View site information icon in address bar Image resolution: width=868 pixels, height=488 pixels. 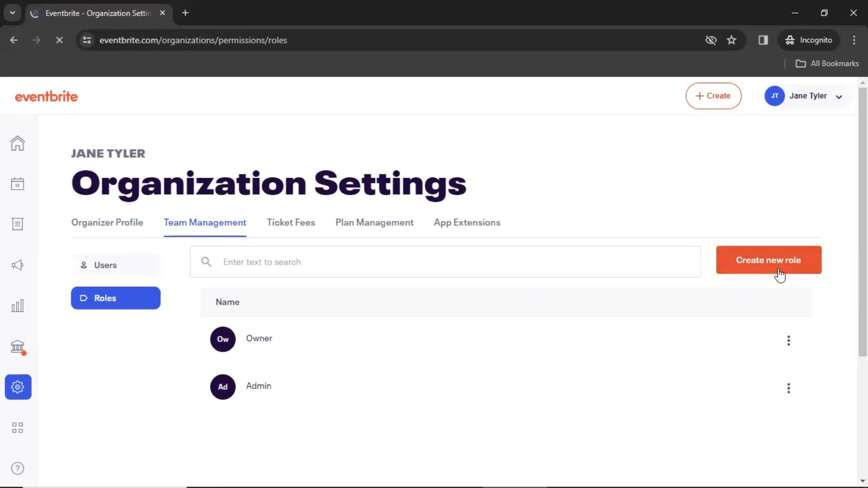(87, 40)
